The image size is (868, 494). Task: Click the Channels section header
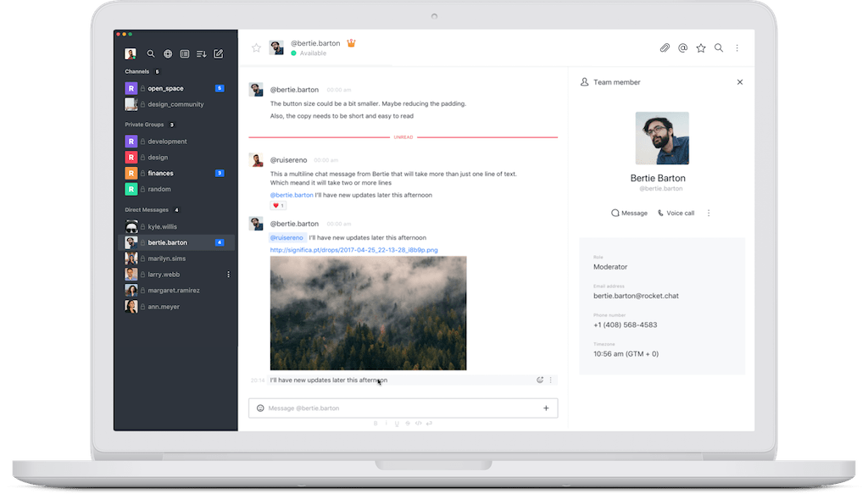[136, 72]
